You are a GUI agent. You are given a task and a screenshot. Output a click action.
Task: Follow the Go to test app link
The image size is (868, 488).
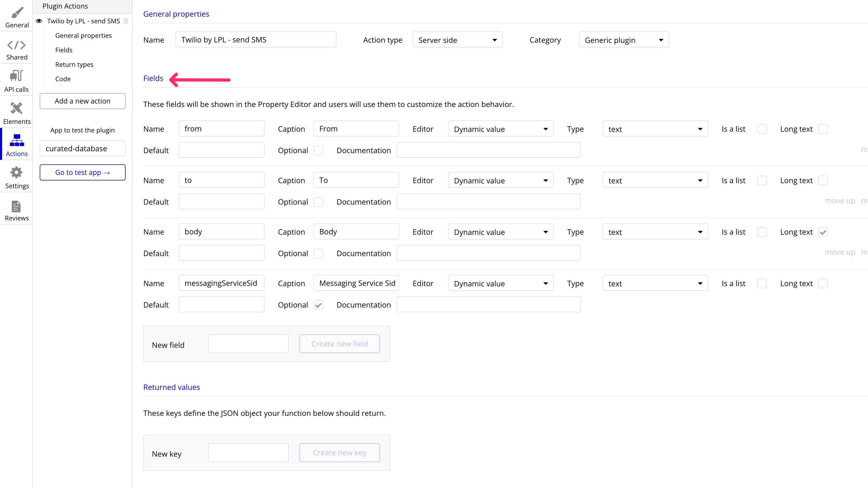pyautogui.click(x=83, y=172)
